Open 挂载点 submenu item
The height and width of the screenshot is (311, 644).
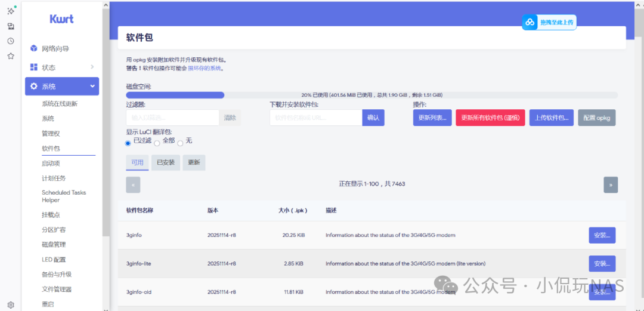pos(51,215)
